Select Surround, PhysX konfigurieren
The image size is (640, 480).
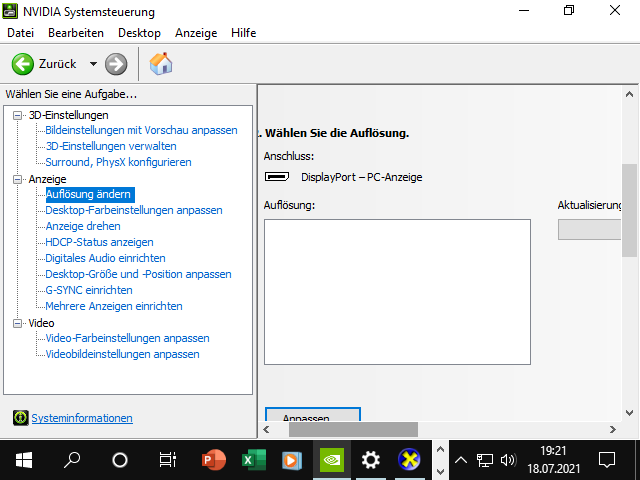click(x=118, y=162)
